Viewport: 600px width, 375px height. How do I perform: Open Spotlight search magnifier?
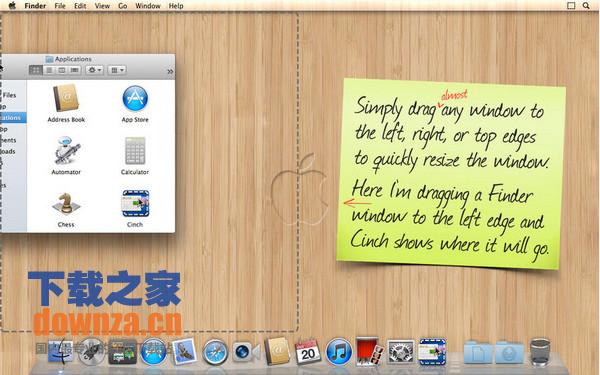click(x=586, y=5)
